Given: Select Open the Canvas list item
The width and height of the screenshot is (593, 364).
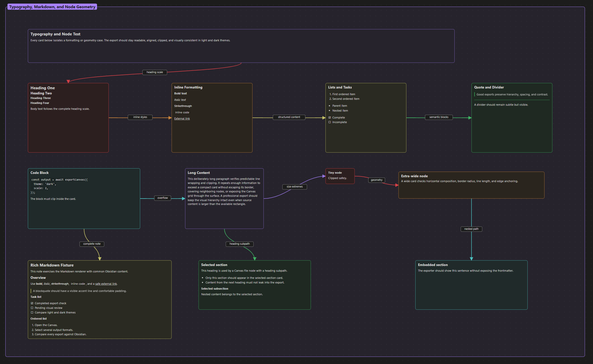Looking at the screenshot, I should pyautogui.click(x=46, y=325).
